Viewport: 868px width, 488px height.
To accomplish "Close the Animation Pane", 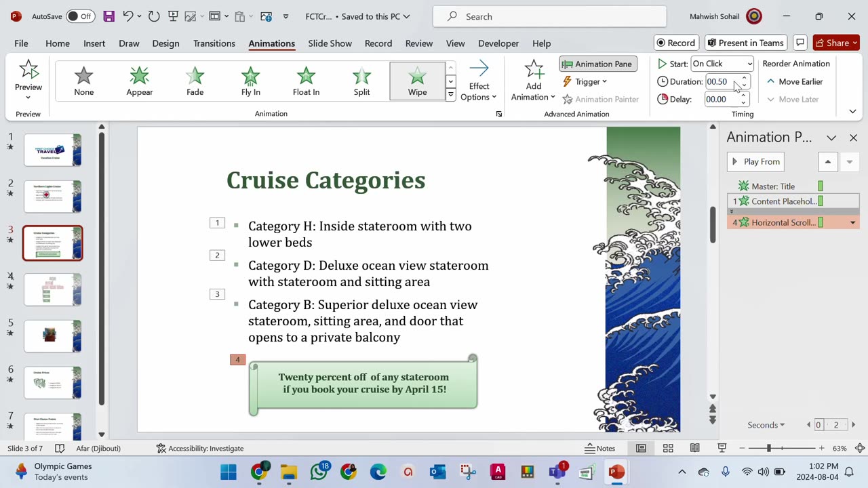I will [x=853, y=138].
